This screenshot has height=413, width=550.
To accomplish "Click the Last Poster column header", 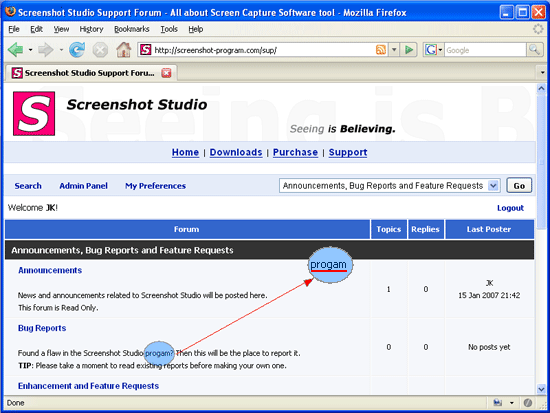I will point(489,229).
